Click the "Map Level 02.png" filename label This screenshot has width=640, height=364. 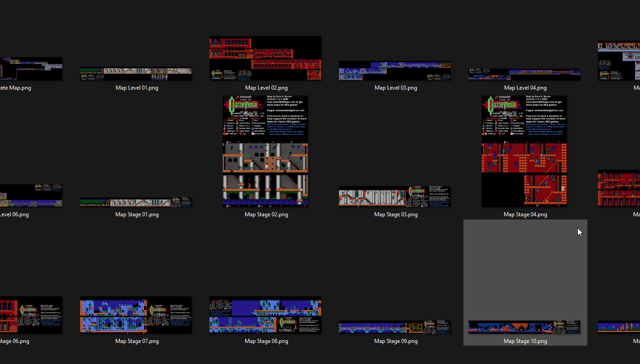click(266, 88)
